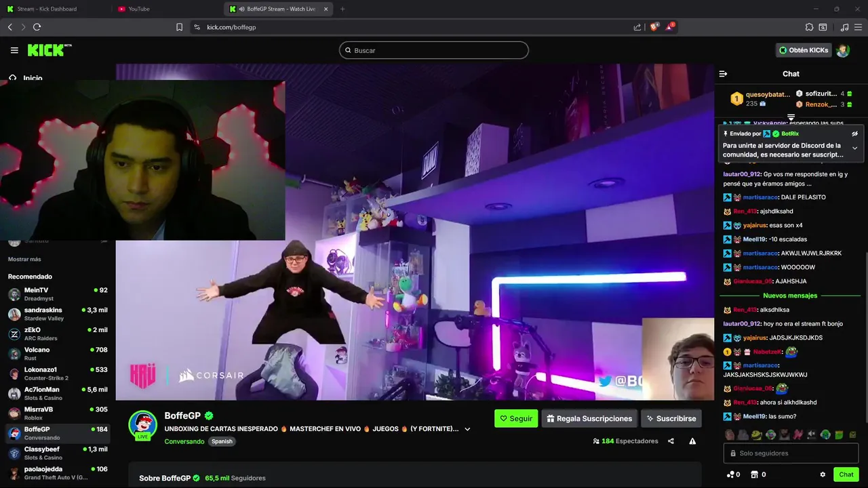The width and height of the screenshot is (868, 488).
Task: Collapse the chat panel with the arrow icon
Action: 723,74
